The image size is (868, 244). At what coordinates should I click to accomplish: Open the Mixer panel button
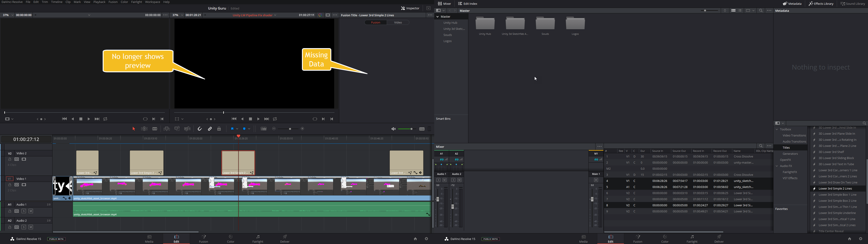(x=444, y=4)
